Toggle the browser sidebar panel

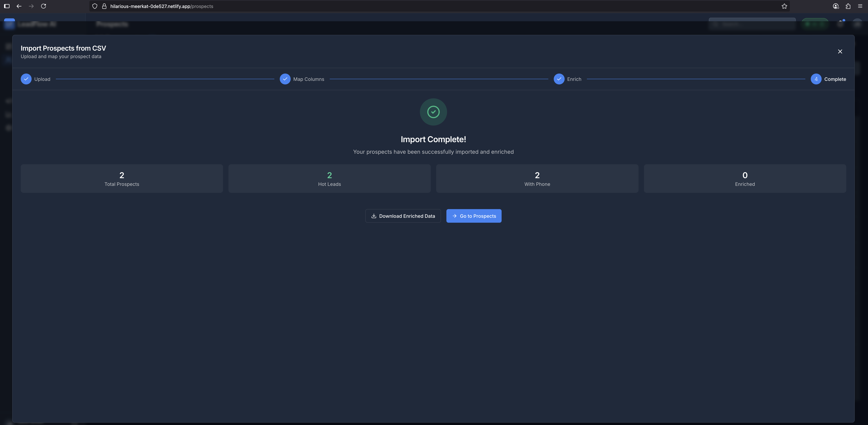pos(7,6)
